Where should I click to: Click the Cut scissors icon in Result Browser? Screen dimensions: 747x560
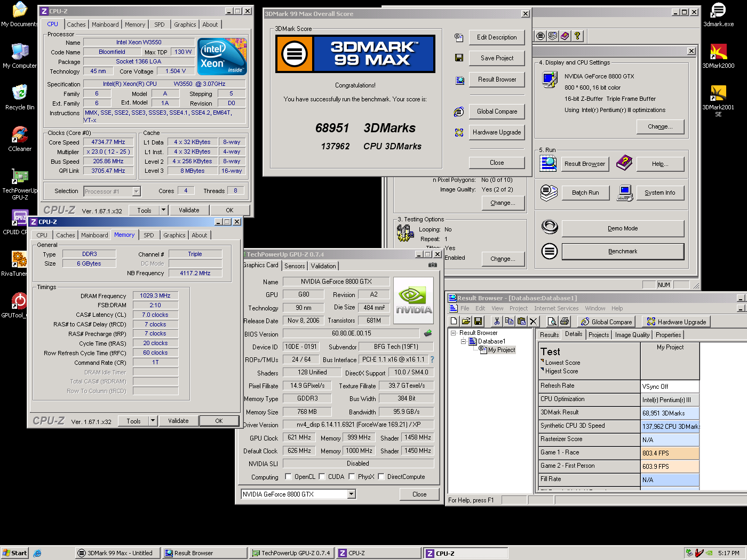[x=497, y=322]
